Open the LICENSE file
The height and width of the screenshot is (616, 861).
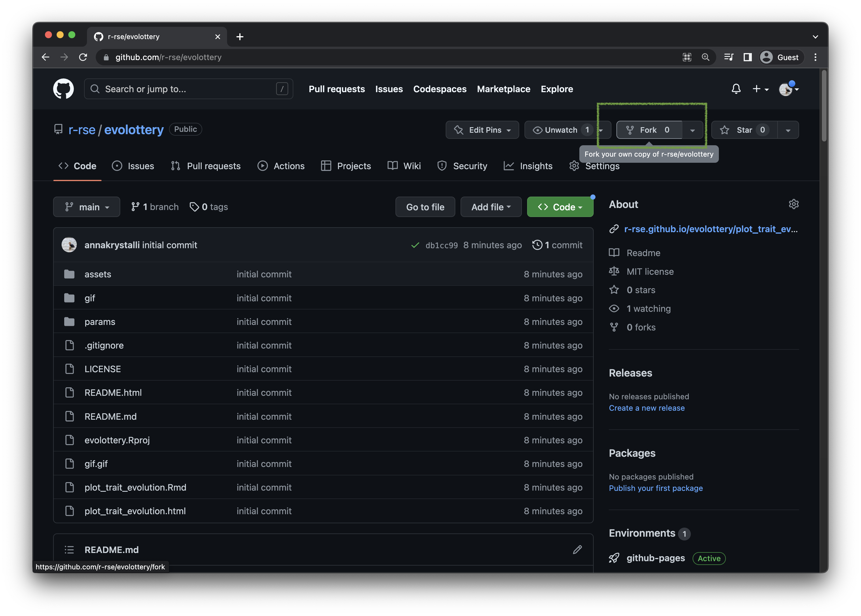point(102,369)
